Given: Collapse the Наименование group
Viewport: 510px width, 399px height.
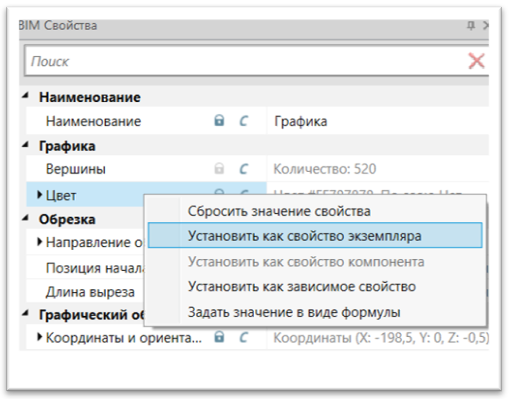Looking at the screenshot, I should (25, 96).
